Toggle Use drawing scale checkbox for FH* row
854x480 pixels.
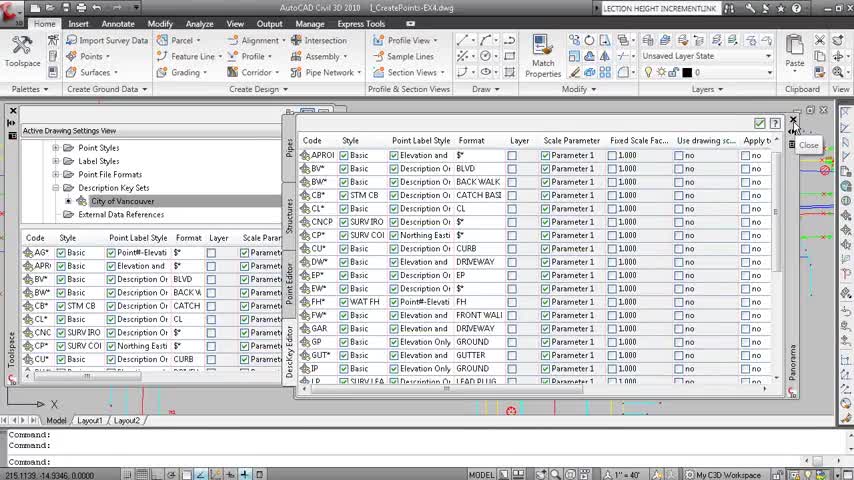679,302
